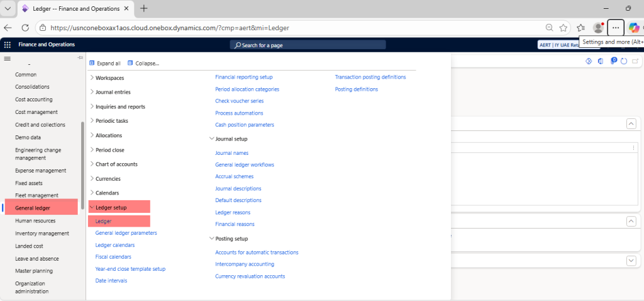Image resolution: width=644 pixels, height=301 pixels.
Task: Collapse the Journal setup group
Action: 231,139
